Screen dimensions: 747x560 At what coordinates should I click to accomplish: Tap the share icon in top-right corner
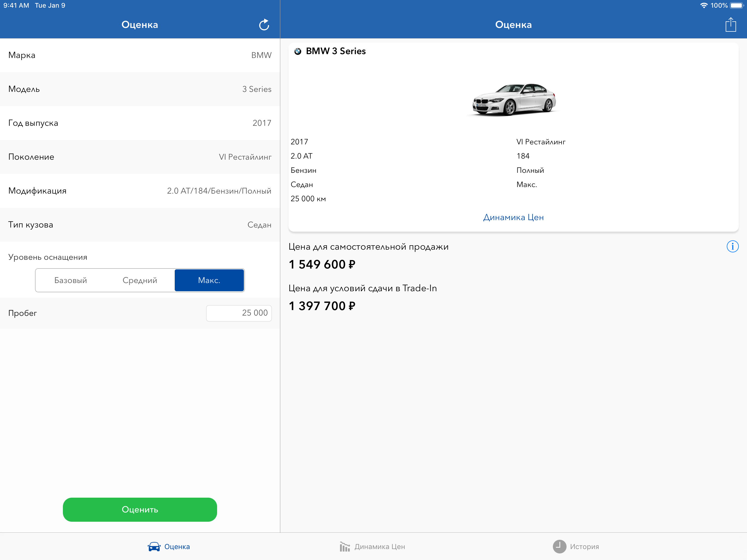[x=730, y=25]
